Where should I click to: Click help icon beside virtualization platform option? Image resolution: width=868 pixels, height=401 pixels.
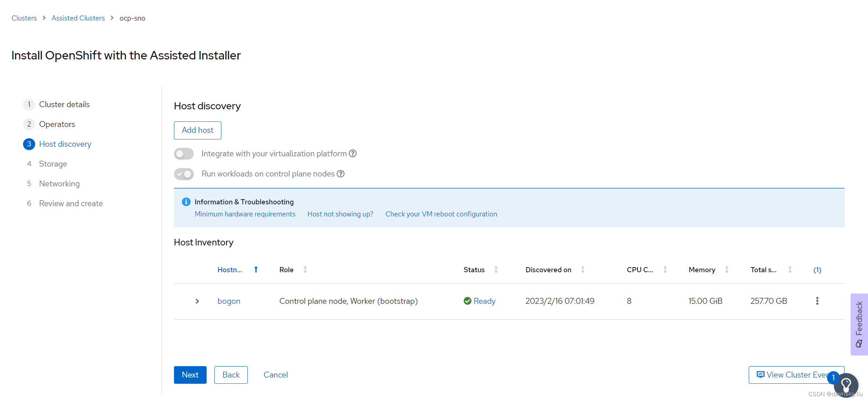coord(353,153)
